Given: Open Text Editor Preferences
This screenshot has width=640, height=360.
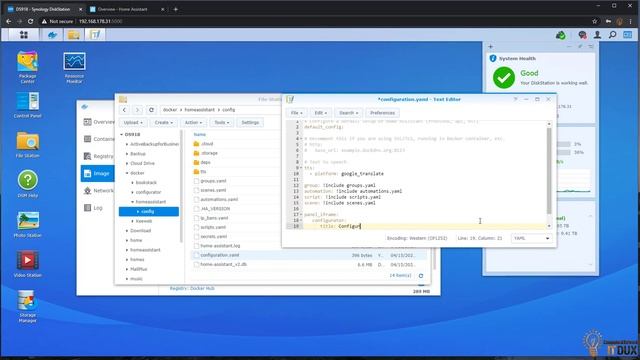Looking at the screenshot, I should point(382,113).
